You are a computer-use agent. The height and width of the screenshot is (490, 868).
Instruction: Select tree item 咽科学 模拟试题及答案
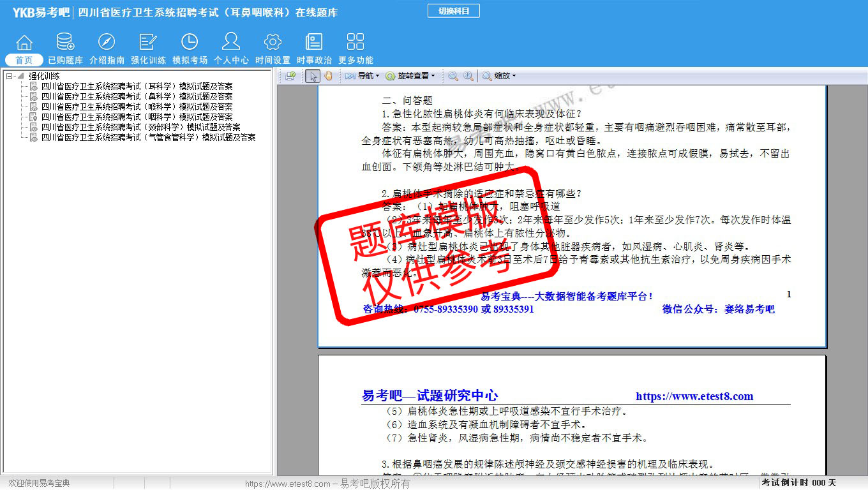[x=137, y=117]
